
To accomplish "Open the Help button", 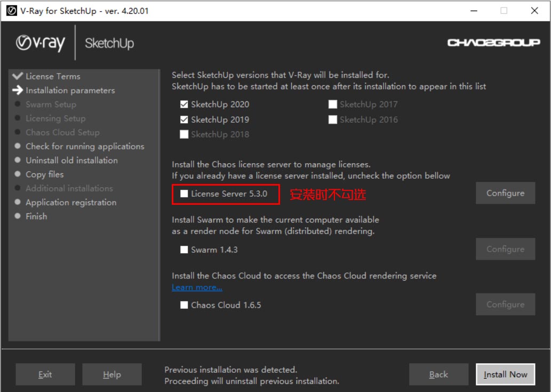I will pos(112,374).
